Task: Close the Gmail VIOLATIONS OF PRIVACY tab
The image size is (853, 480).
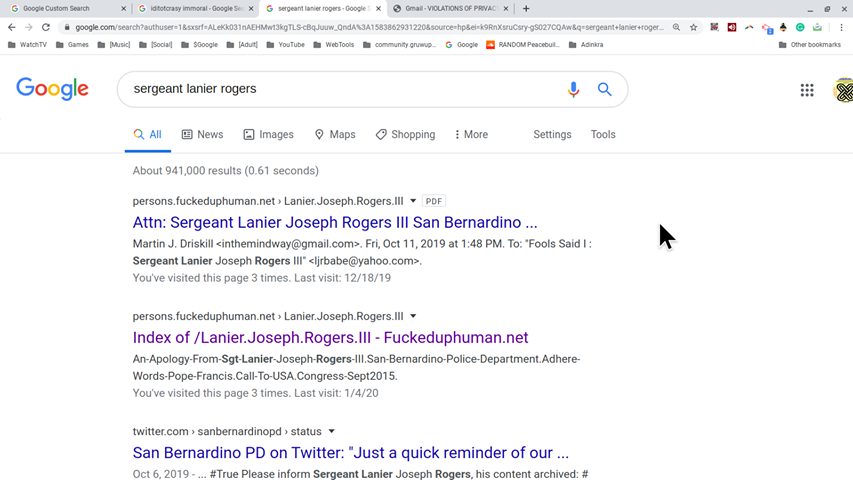Action: point(506,9)
